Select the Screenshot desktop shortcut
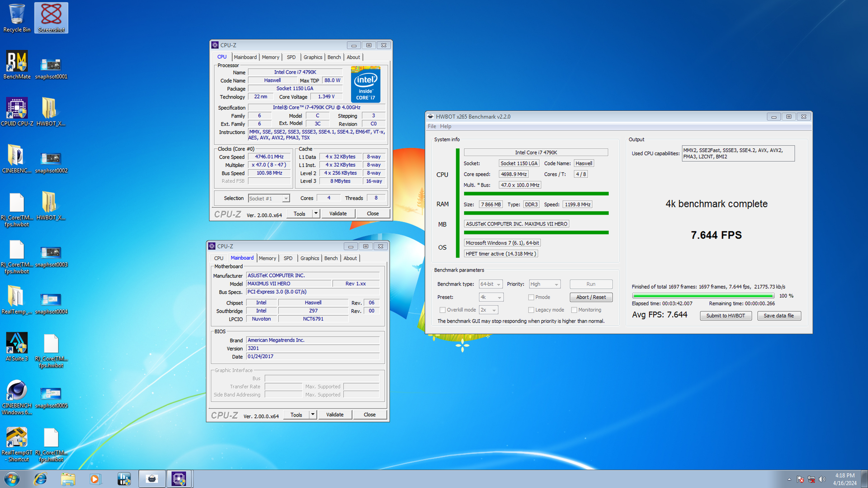The width and height of the screenshot is (868, 488). pos(51,18)
